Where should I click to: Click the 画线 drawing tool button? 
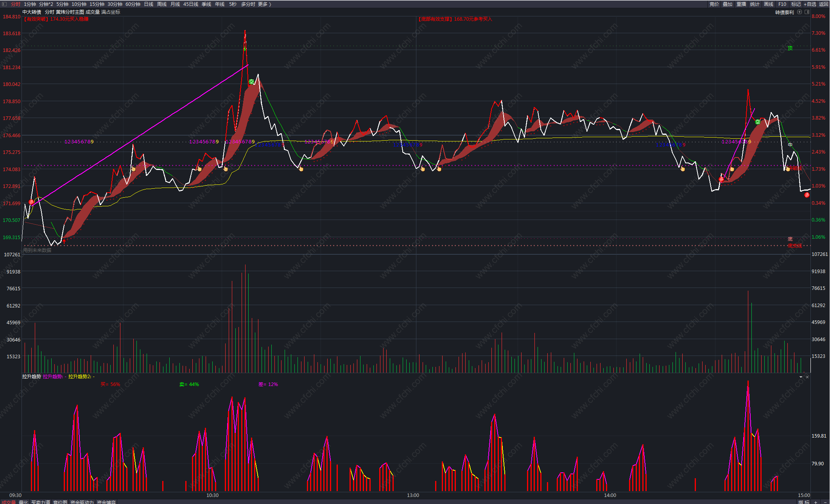[x=768, y=4]
